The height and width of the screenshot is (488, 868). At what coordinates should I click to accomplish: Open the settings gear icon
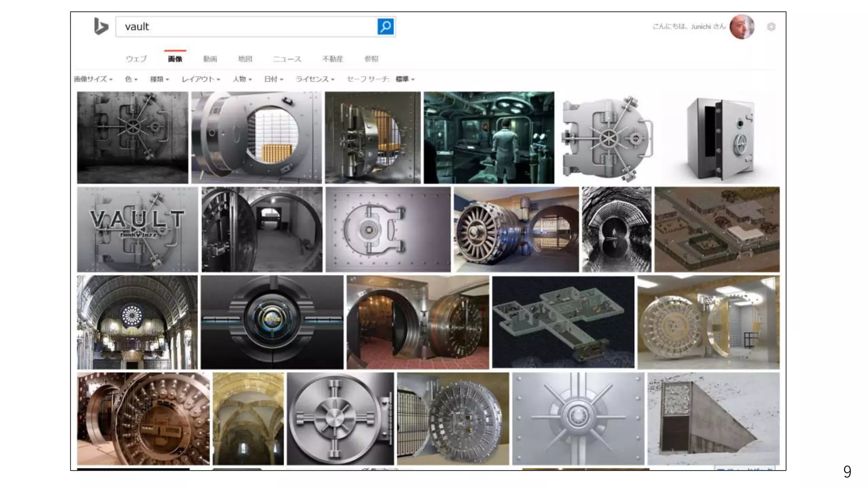[x=771, y=27]
